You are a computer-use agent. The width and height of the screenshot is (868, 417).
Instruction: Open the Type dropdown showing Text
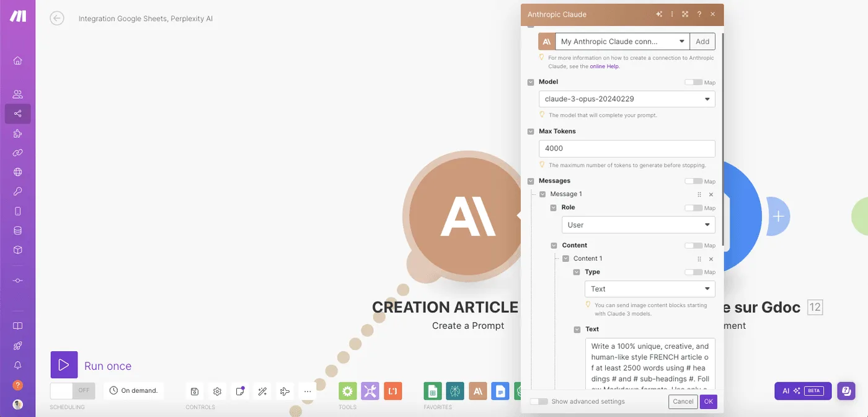650,289
